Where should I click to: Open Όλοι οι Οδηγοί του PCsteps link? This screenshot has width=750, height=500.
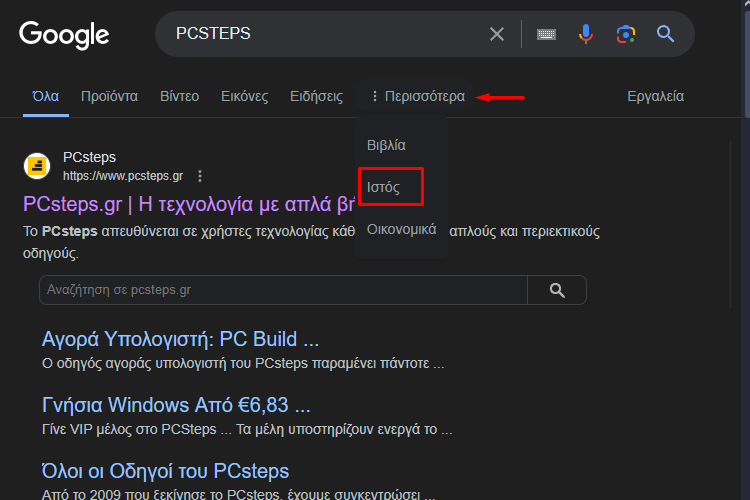point(165,471)
